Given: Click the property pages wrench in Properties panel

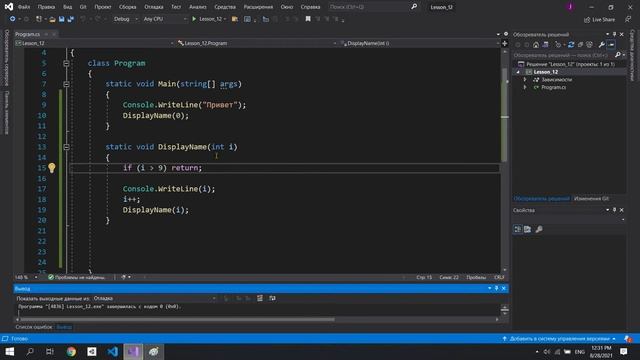Looking at the screenshot, I should coord(539,229).
